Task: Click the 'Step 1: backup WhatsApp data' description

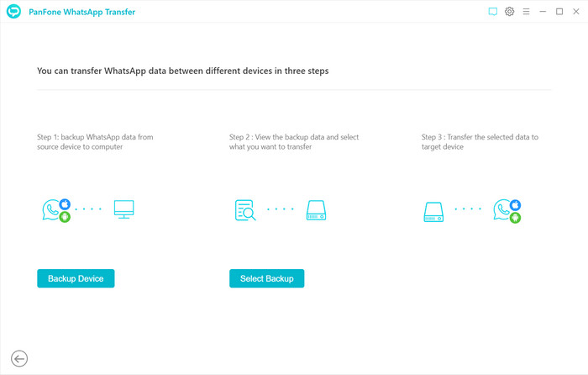Action: pos(95,142)
